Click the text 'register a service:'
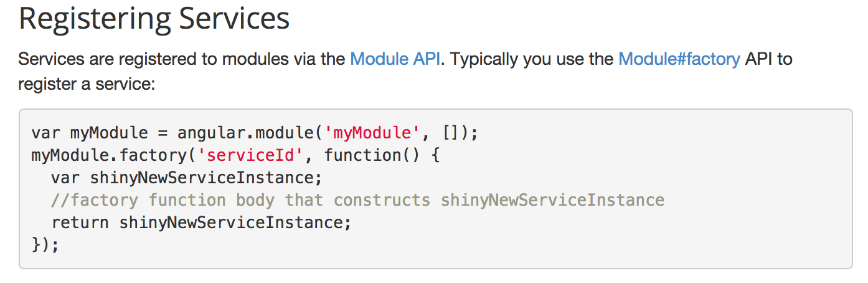 point(86,84)
